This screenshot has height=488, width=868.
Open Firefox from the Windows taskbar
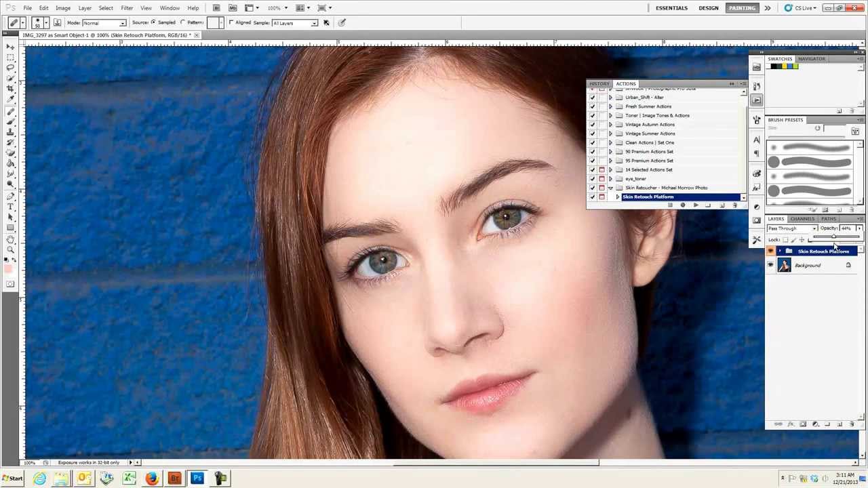[x=151, y=479]
